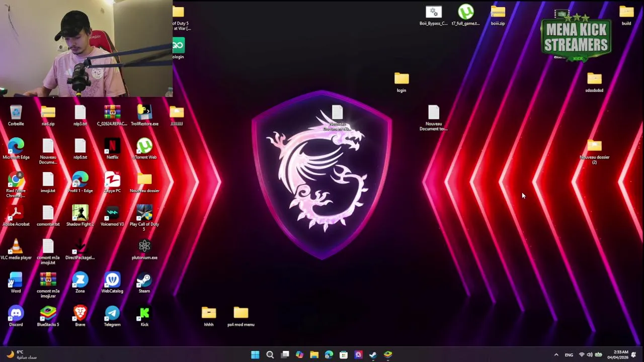Open the t7_full_game.t... torrent file

pos(466,15)
